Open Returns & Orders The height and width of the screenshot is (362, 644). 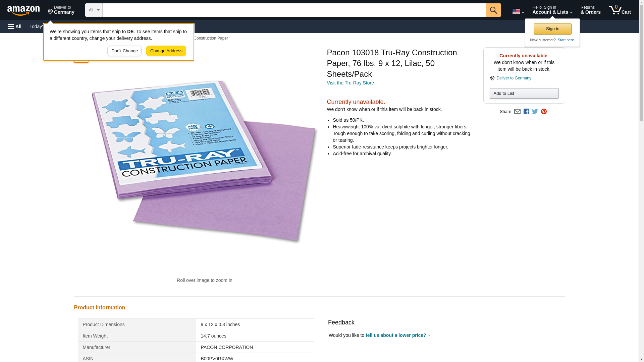tap(590, 10)
